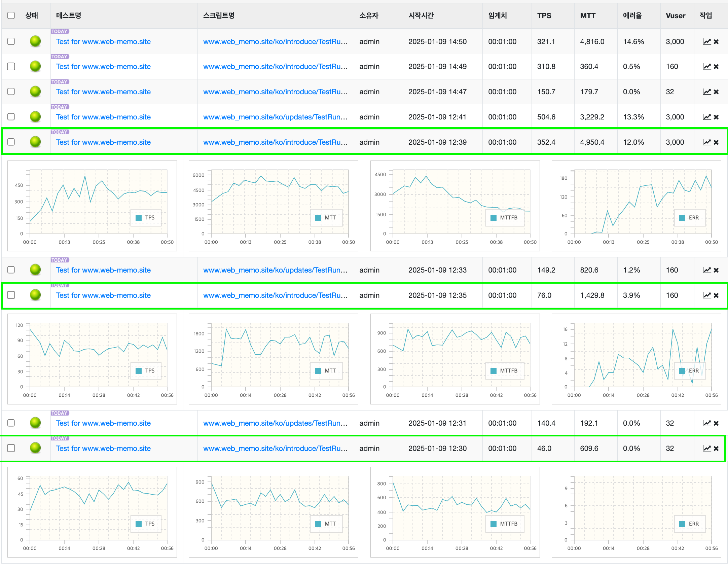Screen dimensions: 728x570
Task: Open chart icon for the 14:50 test row
Action: pyautogui.click(x=707, y=42)
